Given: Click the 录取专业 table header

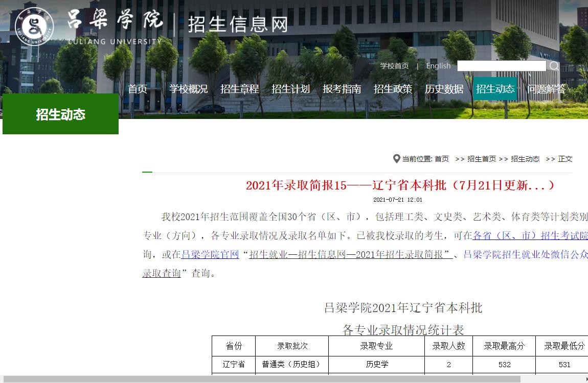Looking at the screenshot, I should [x=376, y=346].
